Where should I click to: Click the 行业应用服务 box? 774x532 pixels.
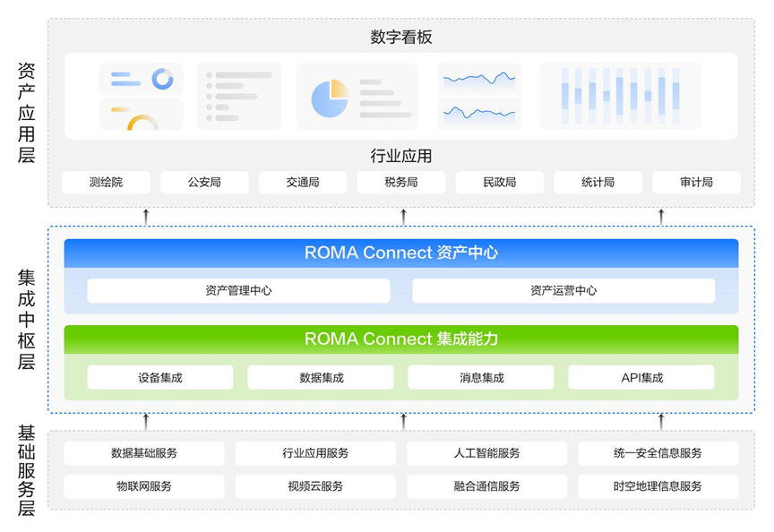point(315,453)
